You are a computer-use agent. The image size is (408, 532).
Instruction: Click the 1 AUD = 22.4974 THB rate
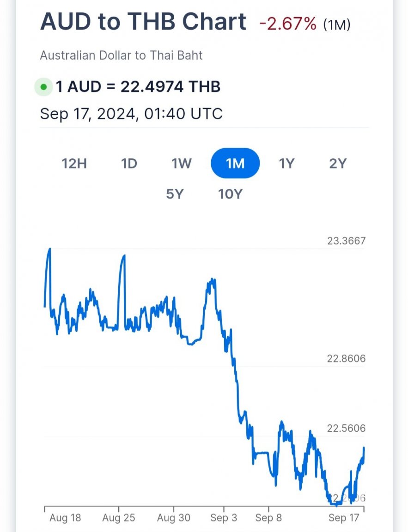pyautogui.click(x=138, y=86)
